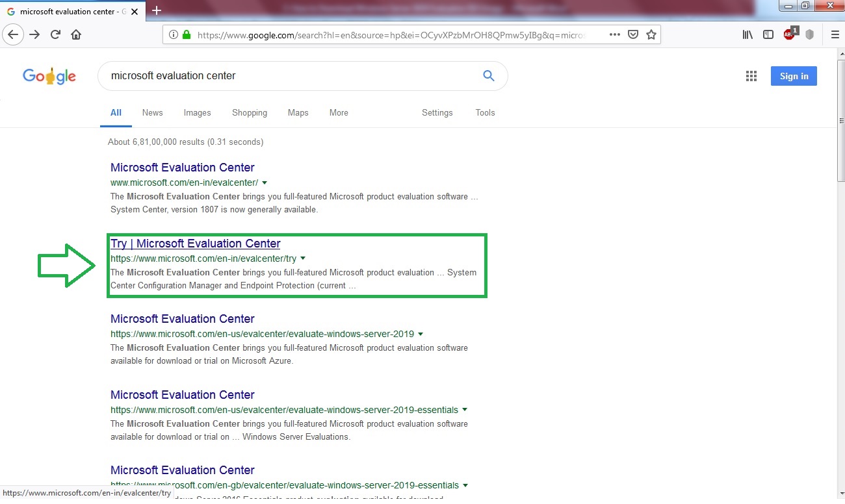Viewport: 845px width, 504px height.
Task: Open a new tab with plus button
Action: (x=156, y=10)
